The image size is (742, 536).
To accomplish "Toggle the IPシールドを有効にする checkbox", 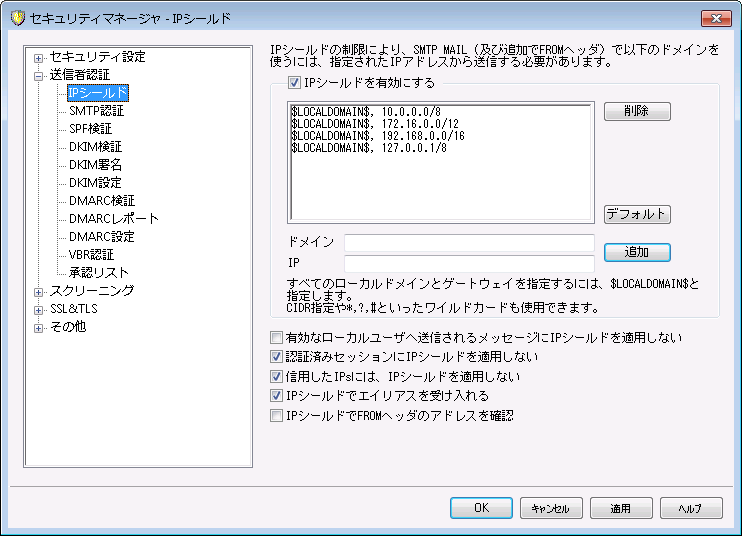I will pos(294,84).
